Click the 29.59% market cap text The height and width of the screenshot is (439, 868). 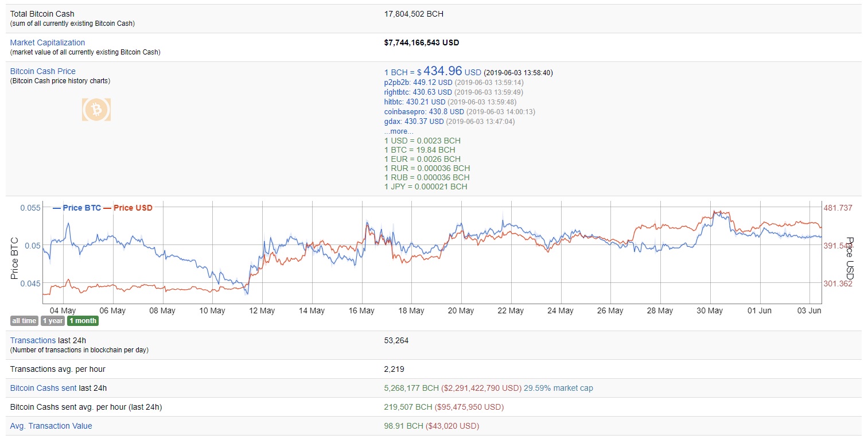[x=558, y=388]
